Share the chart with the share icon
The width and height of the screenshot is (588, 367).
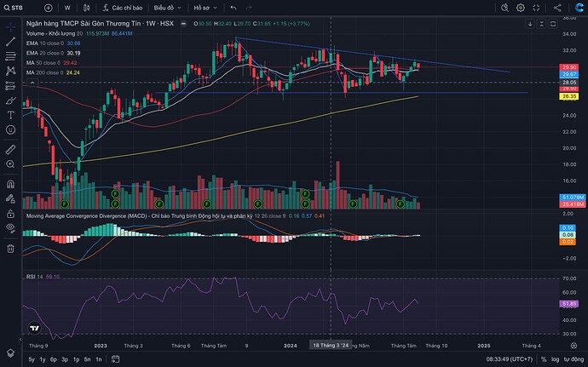[x=557, y=8]
